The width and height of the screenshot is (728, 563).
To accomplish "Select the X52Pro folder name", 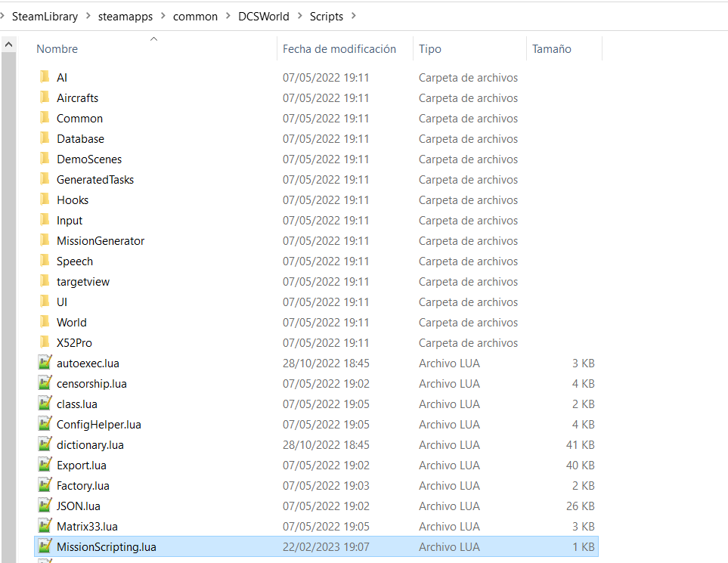I will [74, 343].
